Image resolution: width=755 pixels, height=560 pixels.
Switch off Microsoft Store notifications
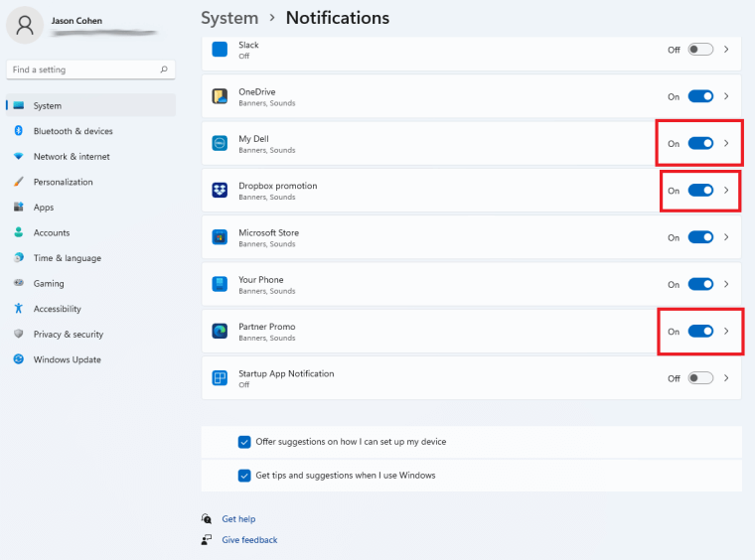tap(700, 237)
